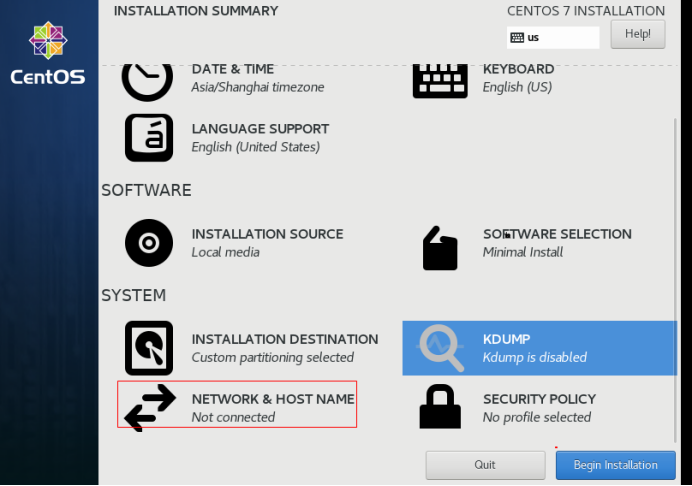Image resolution: width=692 pixels, height=486 pixels.
Task: Select the 'us' keyboard layout indicator
Action: 553,38
